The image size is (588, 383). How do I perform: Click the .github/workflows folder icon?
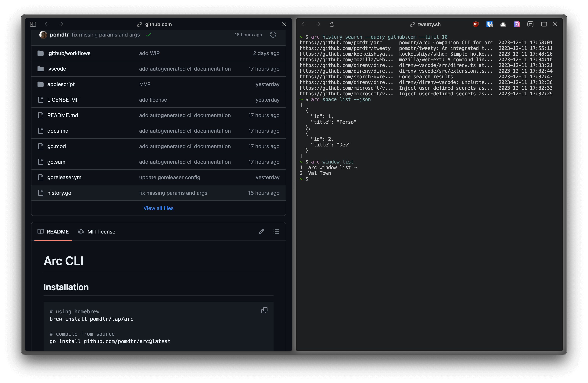click(41, 53)
